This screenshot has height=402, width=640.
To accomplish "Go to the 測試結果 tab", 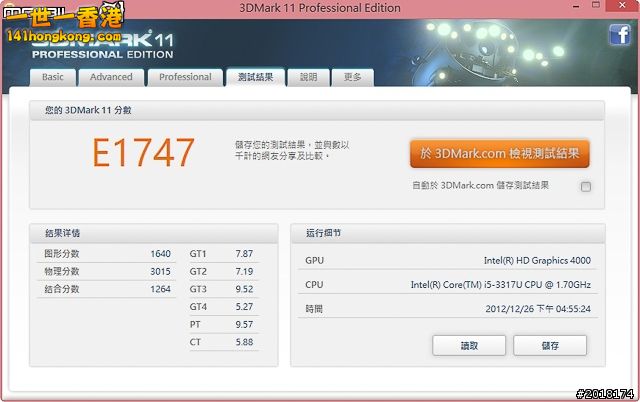I will (x=254, y=77).
